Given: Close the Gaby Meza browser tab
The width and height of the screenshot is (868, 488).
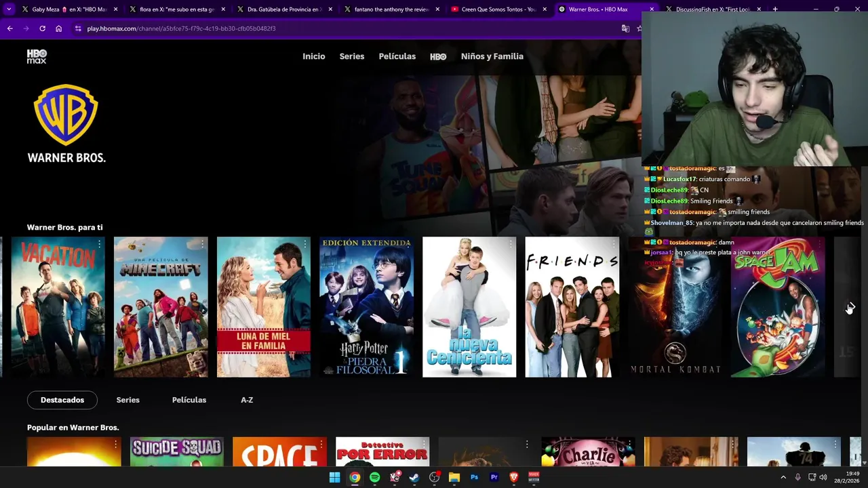Looking at the screenshot, I should (x=116, y=9).
